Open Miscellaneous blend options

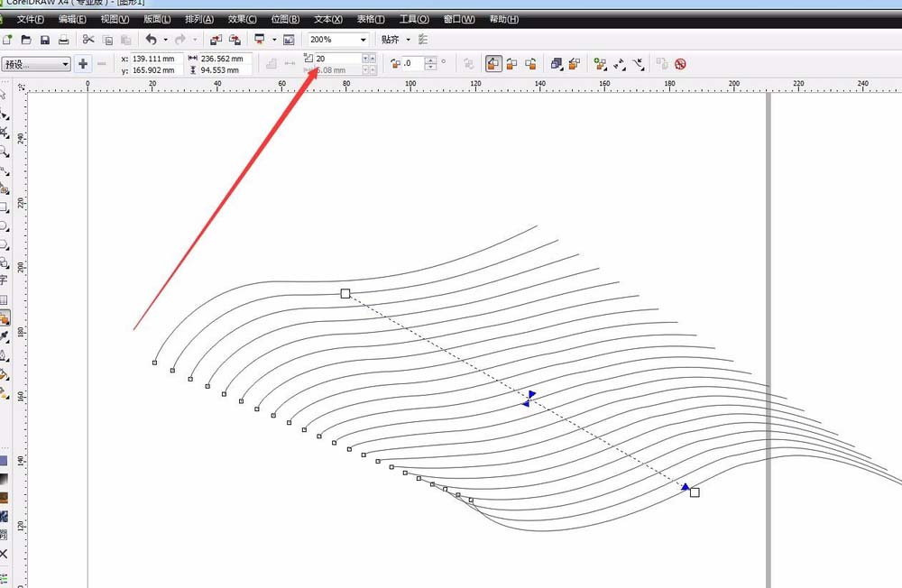coord(601,64)
